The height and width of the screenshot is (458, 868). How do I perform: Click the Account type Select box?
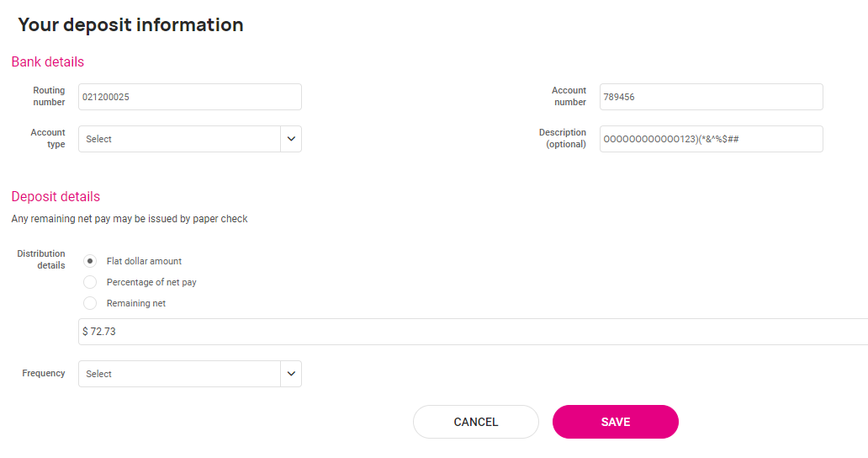tap(190, 139)
